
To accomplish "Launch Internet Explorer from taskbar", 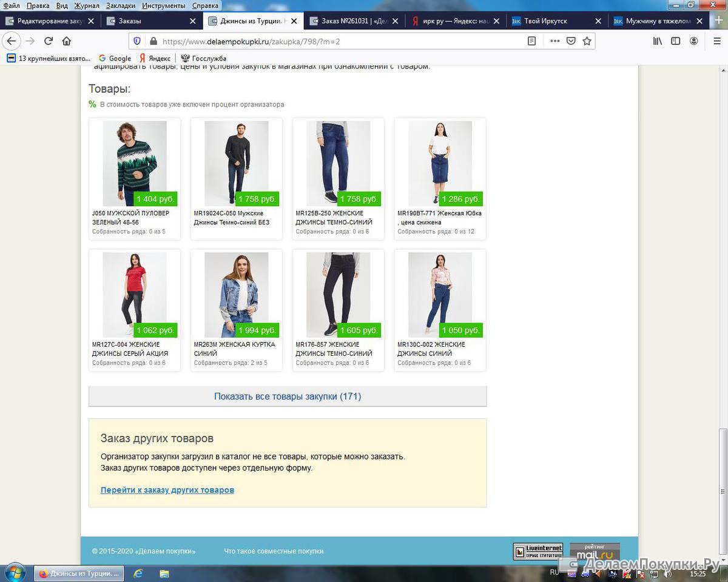I will click(x=138, y=573).
